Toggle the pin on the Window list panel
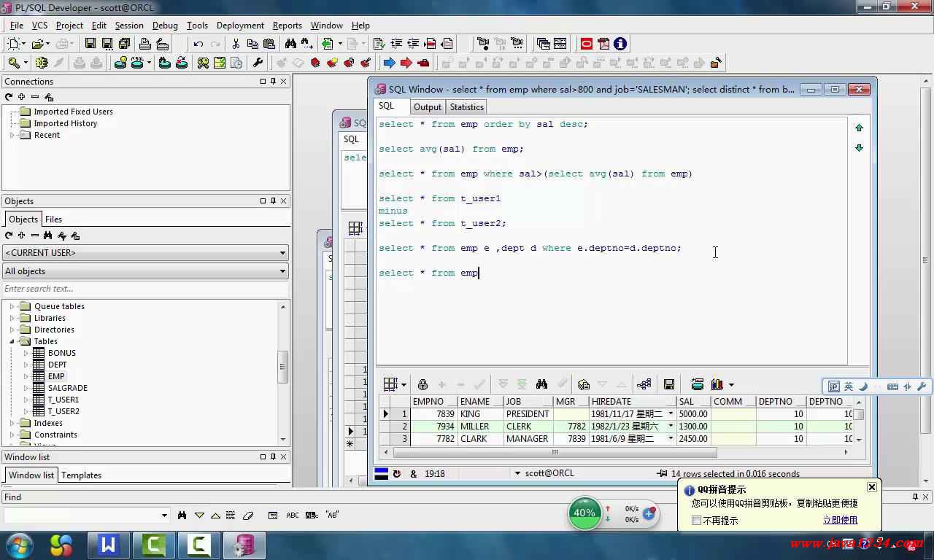This screenshot has width=934, height=560. tap(274, 457)
